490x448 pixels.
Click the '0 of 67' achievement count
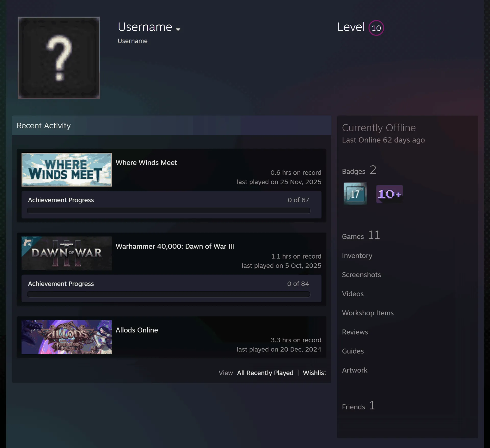click(298, 200)
